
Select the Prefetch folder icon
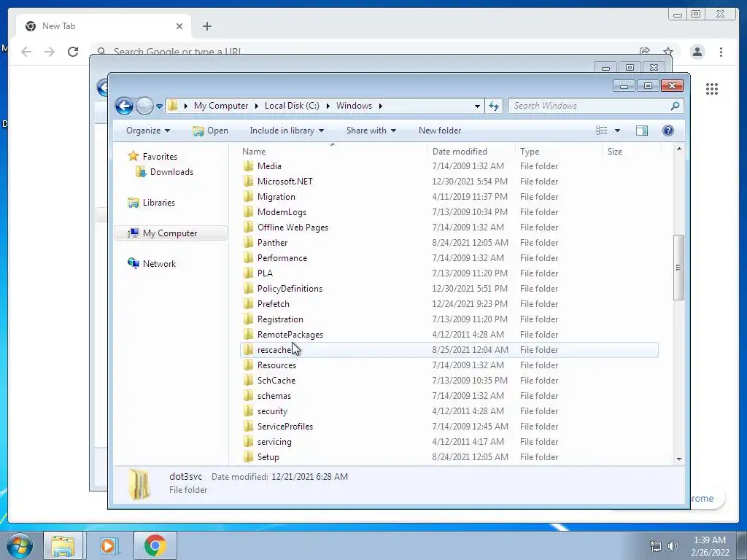click(x=248, y=304)
